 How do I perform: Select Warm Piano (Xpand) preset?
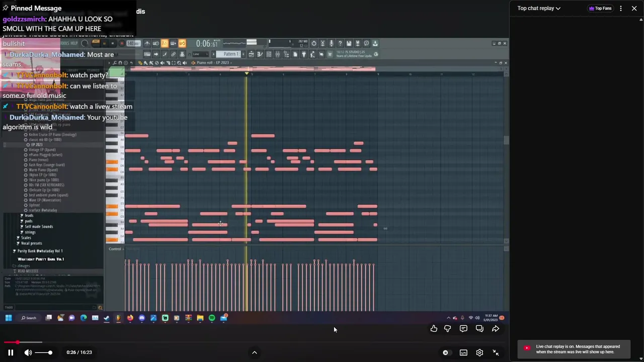tap(43, 170)
